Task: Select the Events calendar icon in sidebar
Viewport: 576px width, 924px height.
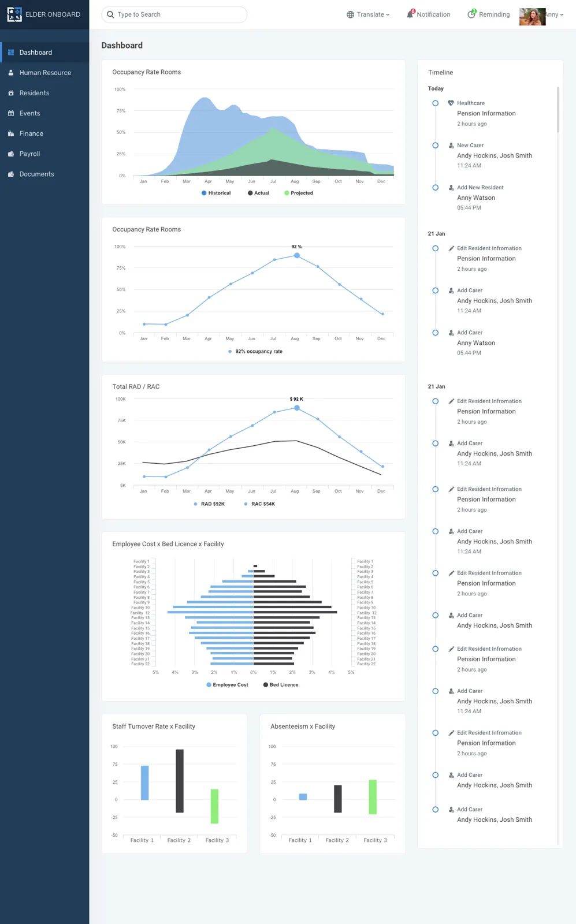Action: [x=11, y=113]
